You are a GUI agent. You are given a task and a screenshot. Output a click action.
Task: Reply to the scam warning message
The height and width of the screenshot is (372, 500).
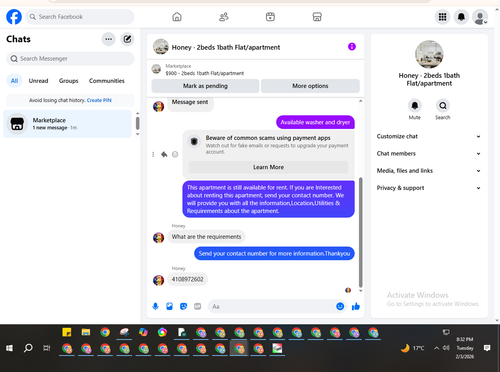point(164,154)
